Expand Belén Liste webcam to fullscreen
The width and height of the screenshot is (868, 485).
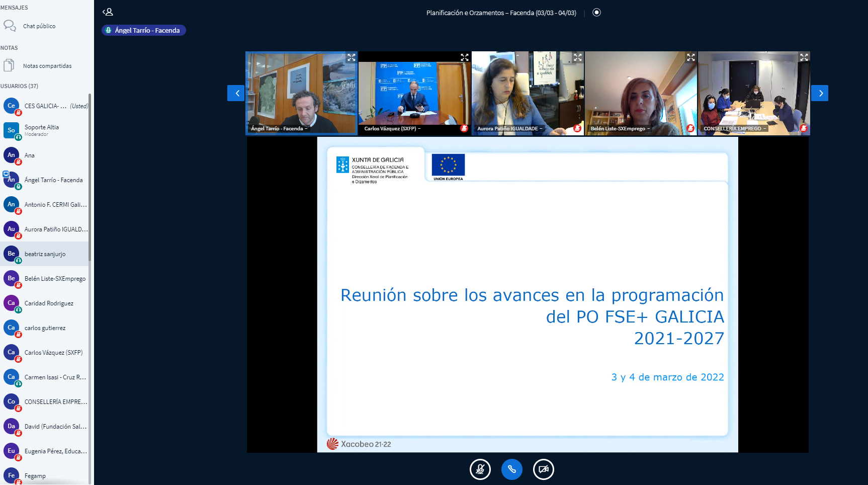690,58
